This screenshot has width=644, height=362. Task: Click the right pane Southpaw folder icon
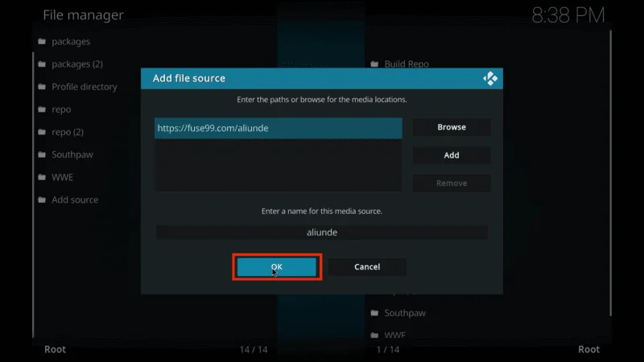[x=374, y=313]
